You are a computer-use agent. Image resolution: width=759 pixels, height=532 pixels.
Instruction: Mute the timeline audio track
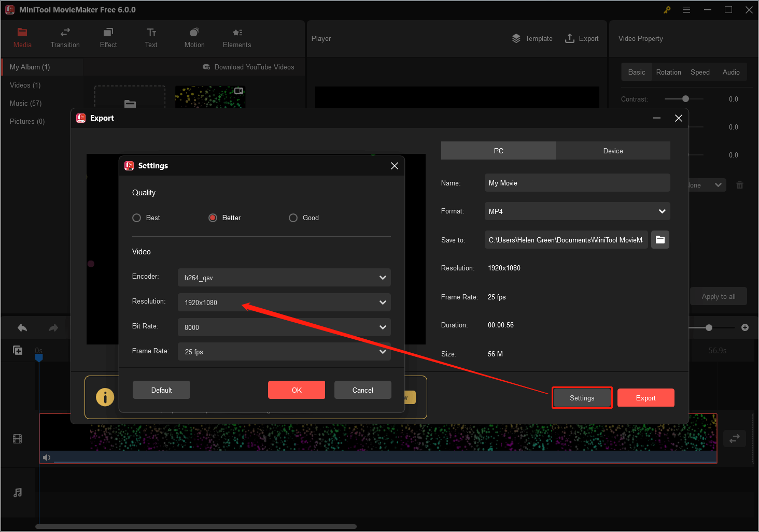point(47,457)
